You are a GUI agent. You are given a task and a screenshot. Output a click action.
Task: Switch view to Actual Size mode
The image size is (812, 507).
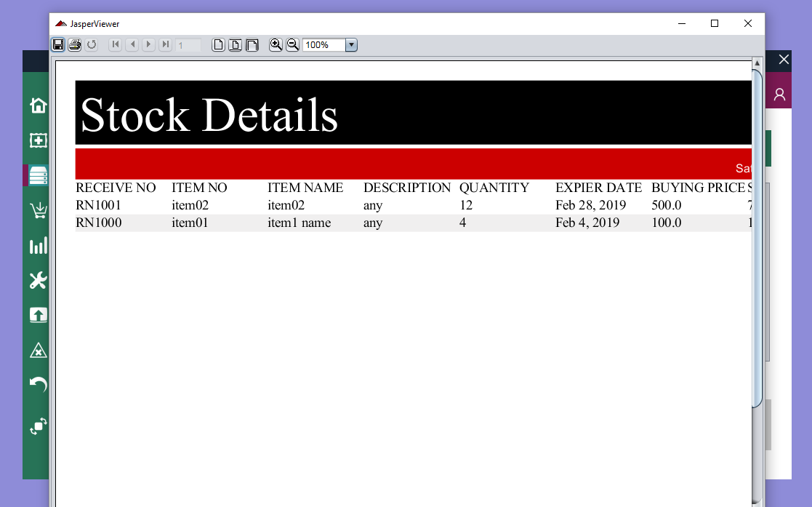point(218,44)
